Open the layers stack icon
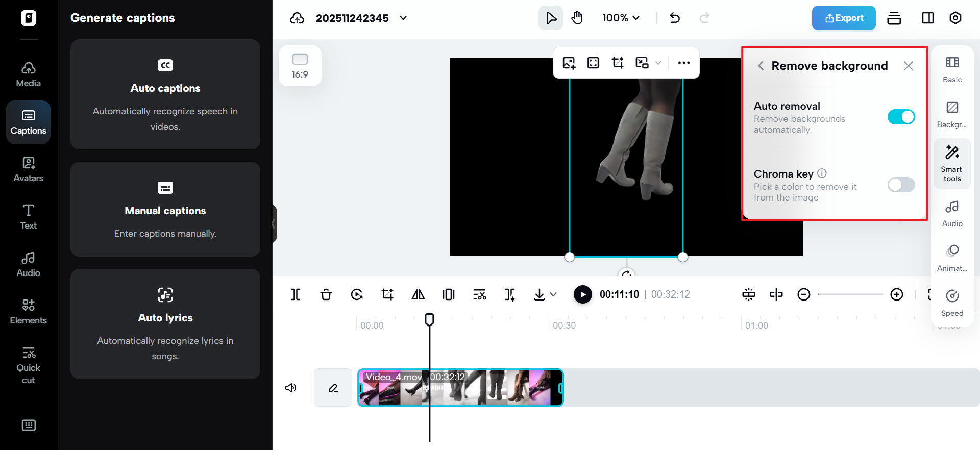980x450 pixels. click(x=894, y=18)
